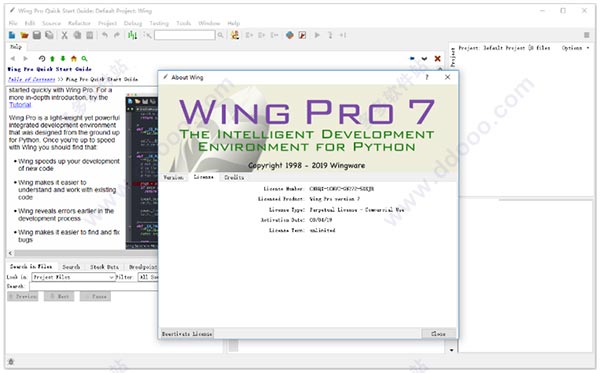Click the Help reload circular arrow icon

tap(42, 59)
